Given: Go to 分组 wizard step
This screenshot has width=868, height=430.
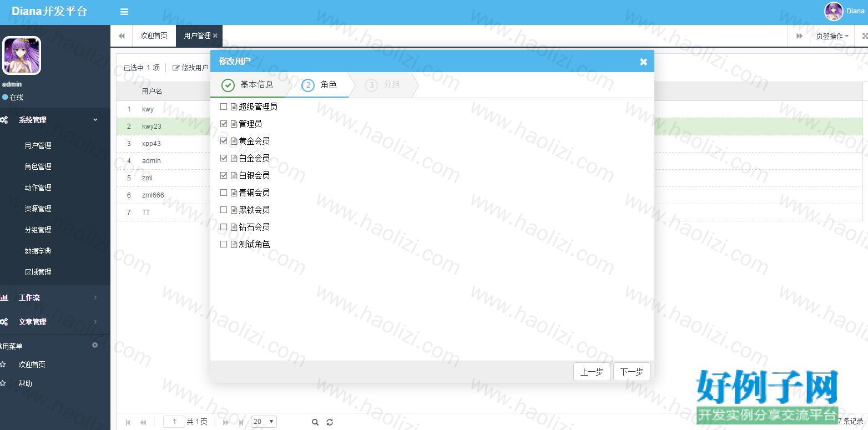Looking at the screenshot, I should 384,85.
